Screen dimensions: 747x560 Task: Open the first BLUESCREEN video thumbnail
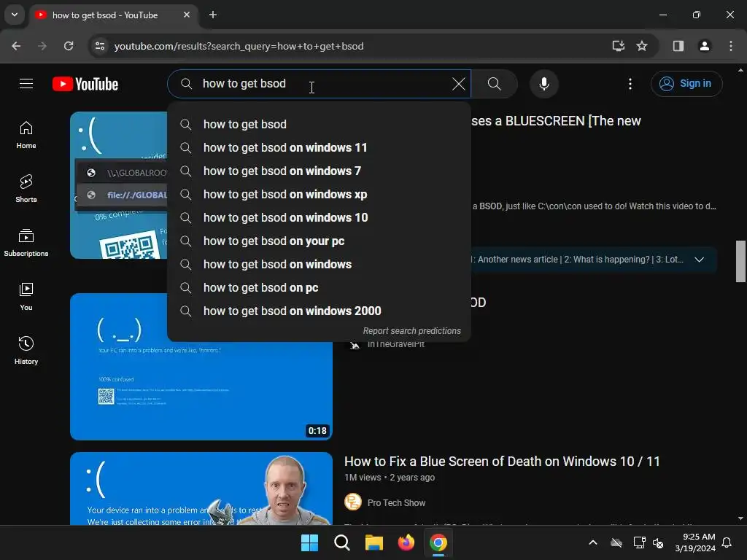pos(118,185)
